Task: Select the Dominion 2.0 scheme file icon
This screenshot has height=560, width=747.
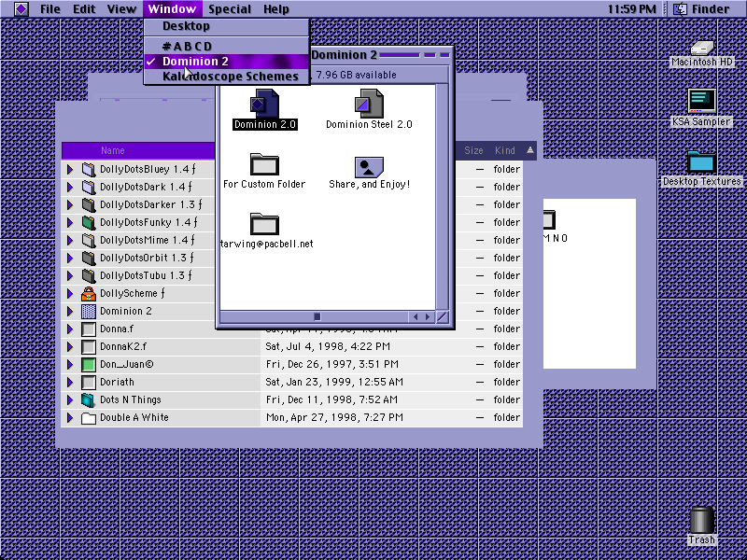Action: click(264, 104)
